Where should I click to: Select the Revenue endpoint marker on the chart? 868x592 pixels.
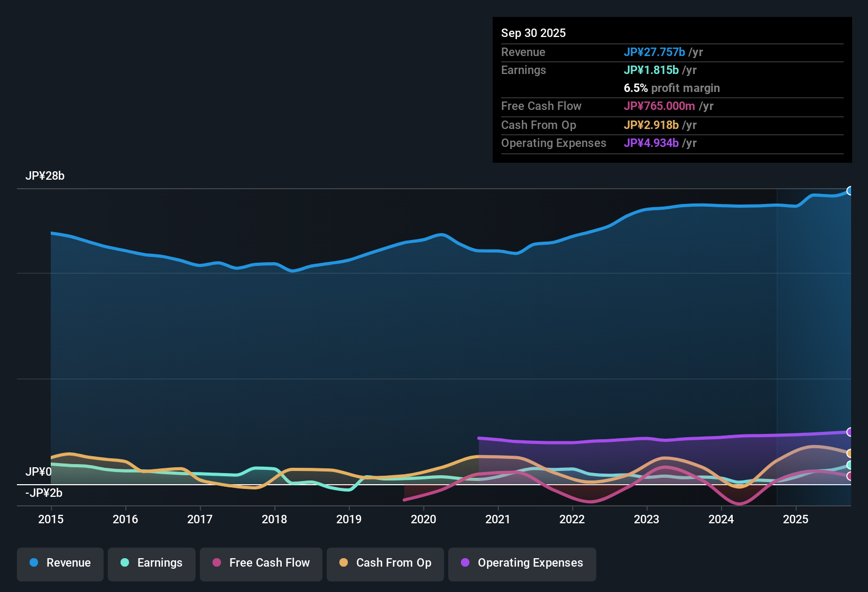point(850,190)
